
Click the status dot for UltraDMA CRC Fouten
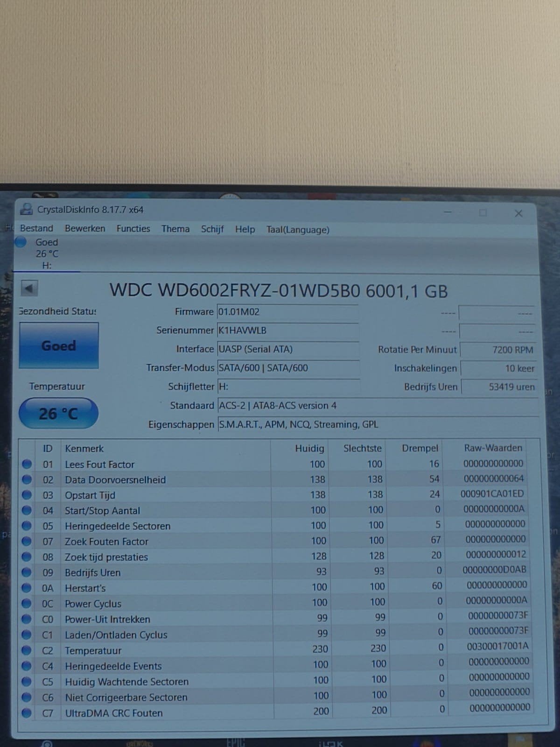click(x=27, y=713)
